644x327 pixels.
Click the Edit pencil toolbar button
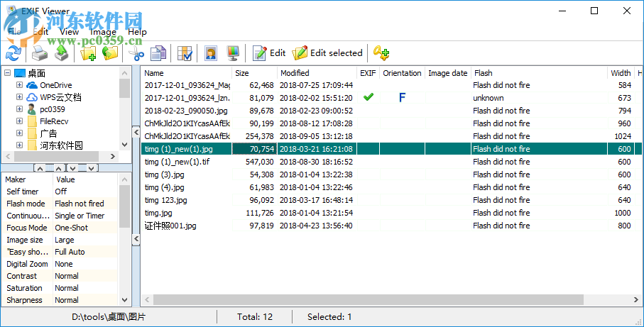[x=269, y=53]
